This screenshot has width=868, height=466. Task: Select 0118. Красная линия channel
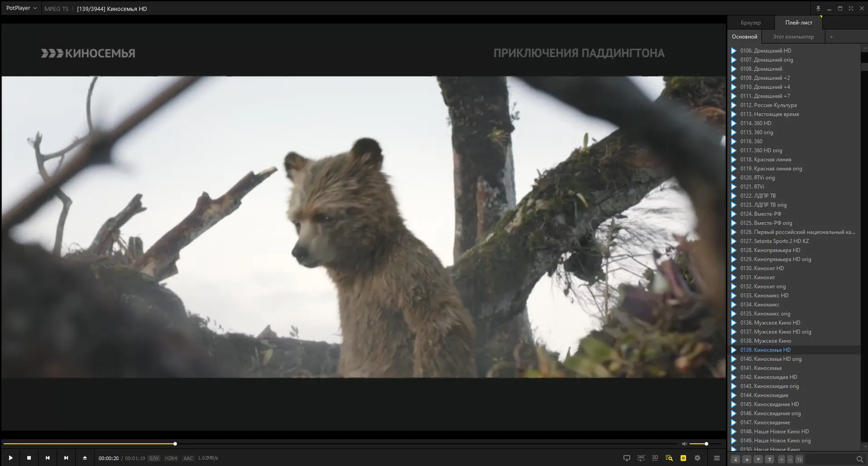(x=794, y=160)
